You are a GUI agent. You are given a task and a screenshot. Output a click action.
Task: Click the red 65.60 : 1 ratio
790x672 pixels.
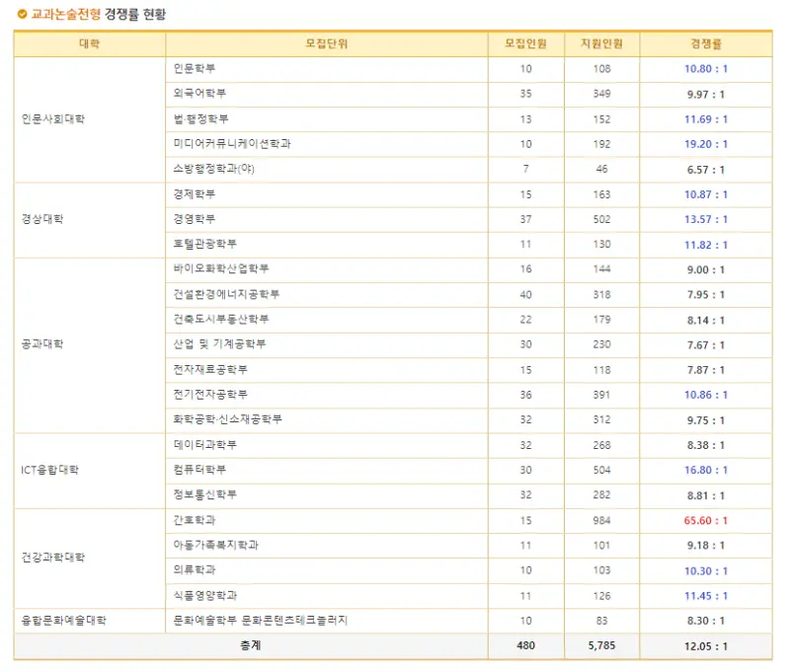(x=706, y=520)
